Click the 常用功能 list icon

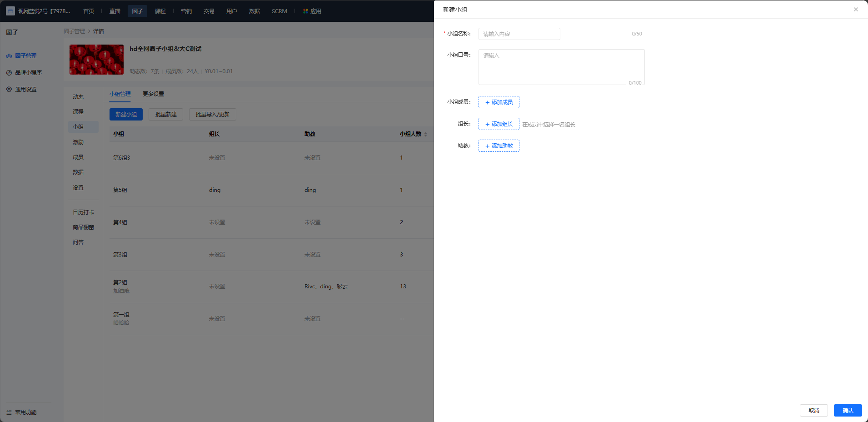coord(9,412)
